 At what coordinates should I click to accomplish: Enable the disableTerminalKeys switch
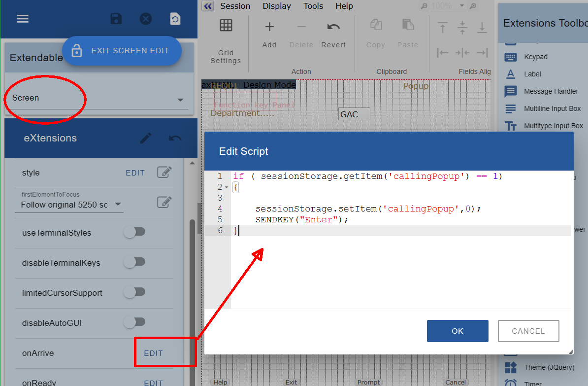pyautogui.click(x=134, y=262)
